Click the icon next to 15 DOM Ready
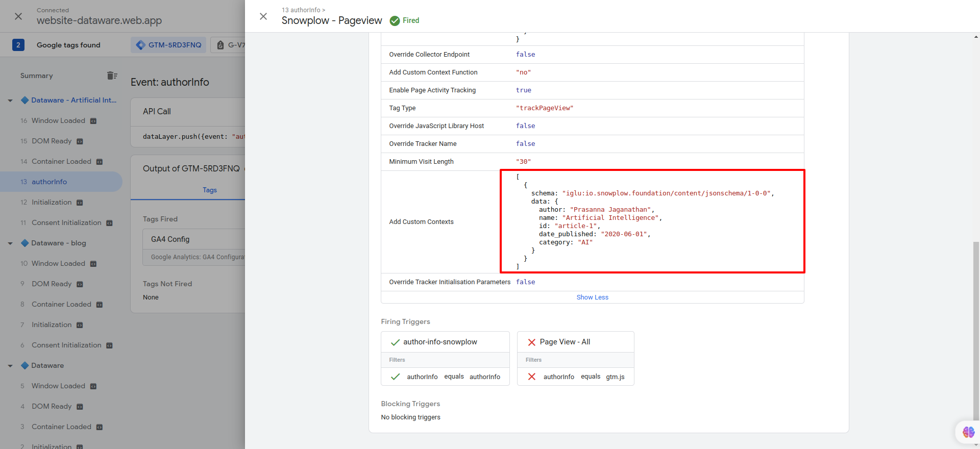 [80, 141]
